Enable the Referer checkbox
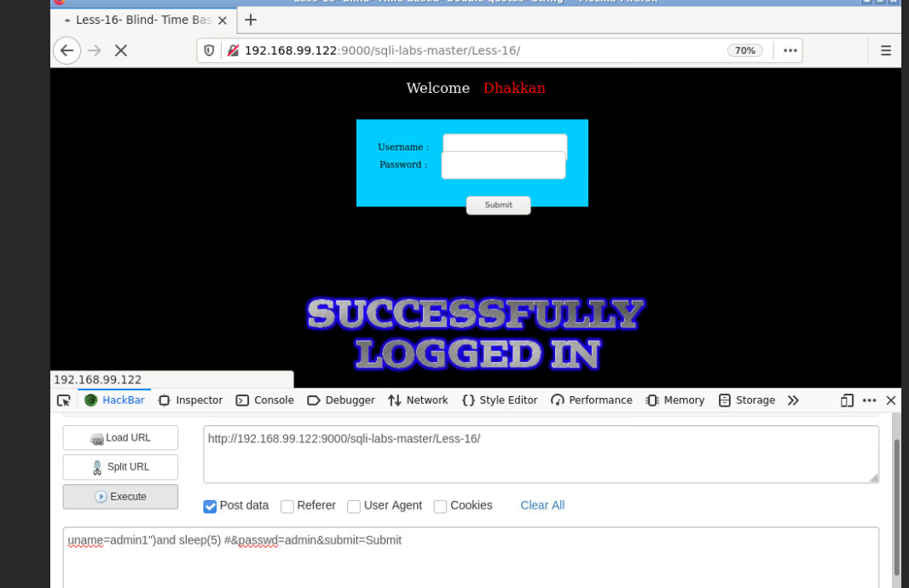 pyautogui.click(x=287, y=506)
